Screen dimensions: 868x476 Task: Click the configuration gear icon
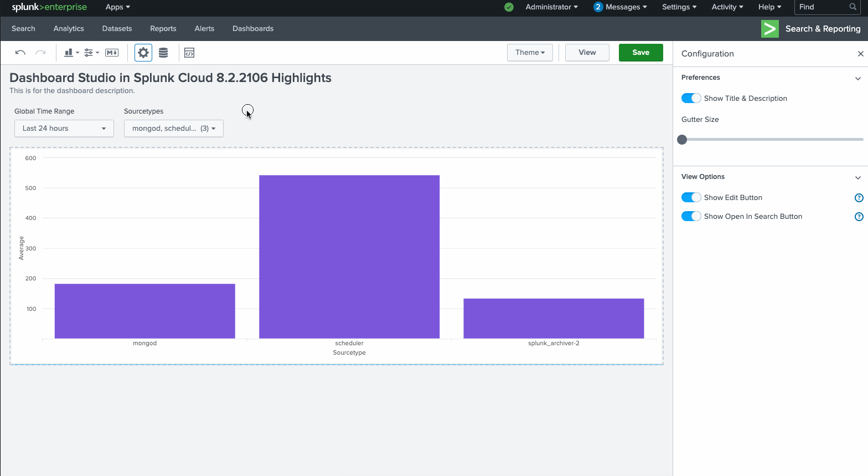click(x=143, y=53)
